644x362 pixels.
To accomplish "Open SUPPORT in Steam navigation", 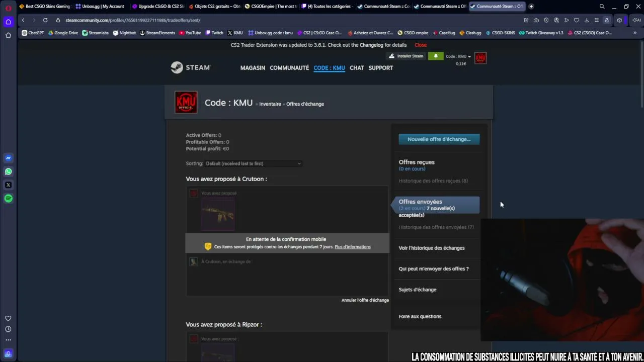I will 380,68.
